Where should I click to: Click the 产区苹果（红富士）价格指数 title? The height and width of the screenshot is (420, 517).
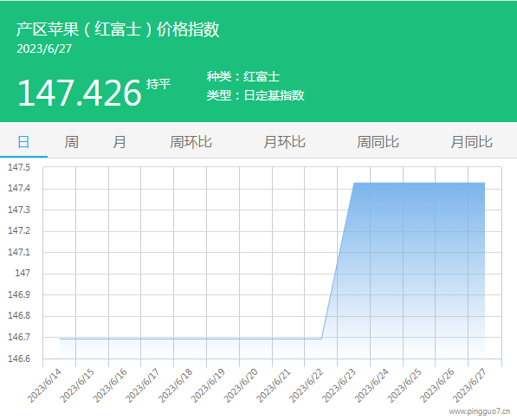118,29
